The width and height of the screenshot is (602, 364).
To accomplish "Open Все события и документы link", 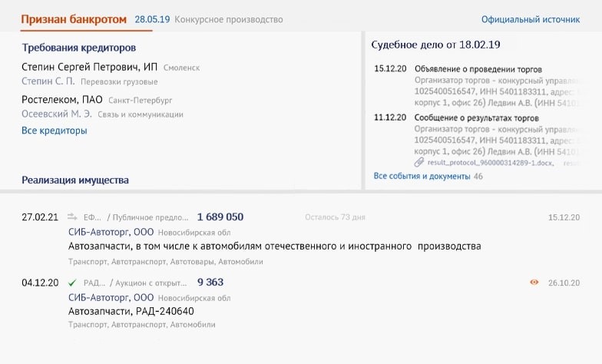I will coord(422,177).
